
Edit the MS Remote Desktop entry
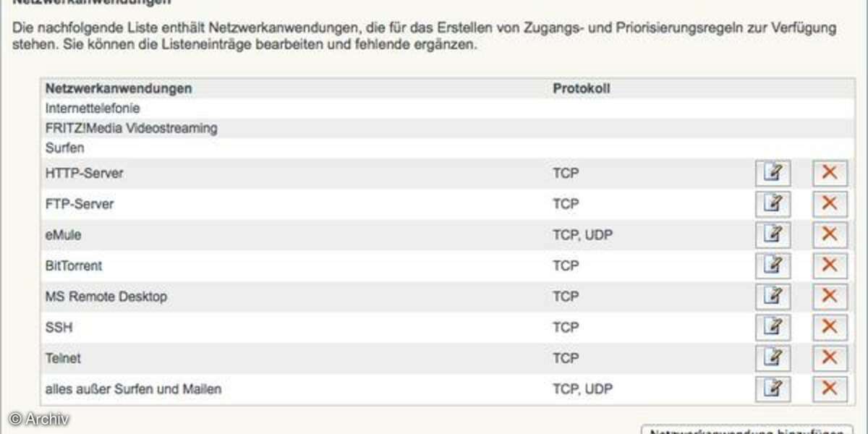click(x=773, y=297)
